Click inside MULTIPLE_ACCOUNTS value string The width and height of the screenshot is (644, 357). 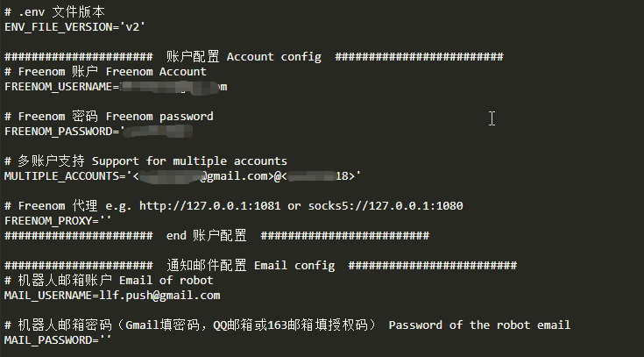point(244,176)
